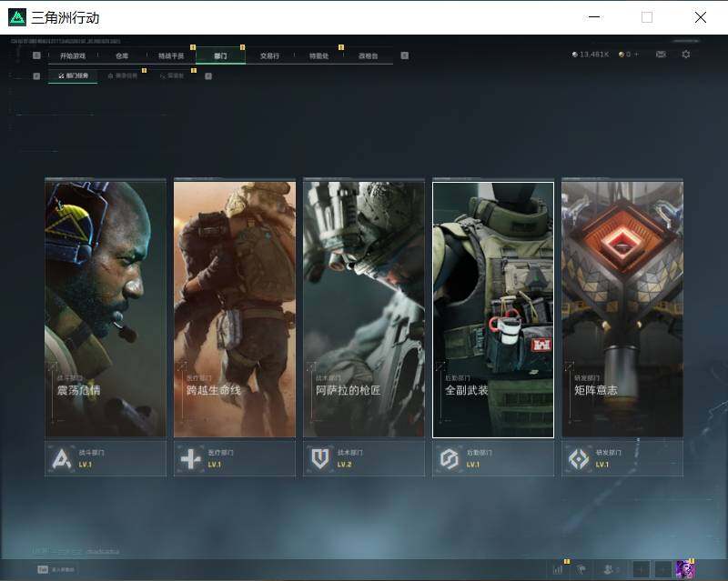
Task: Click the 战术部门 LV.2 level label
Action: [344, 465]
